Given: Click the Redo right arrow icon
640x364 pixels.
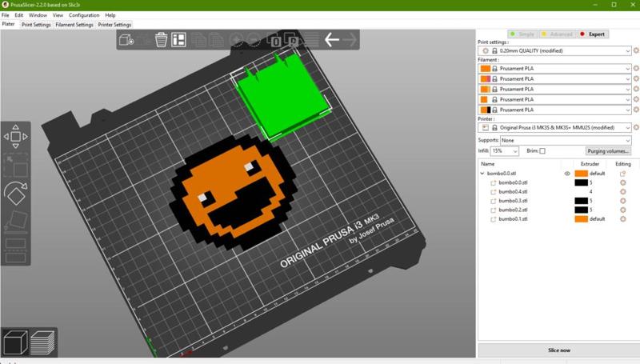Looking at the screenshot, I should point(350,39).
